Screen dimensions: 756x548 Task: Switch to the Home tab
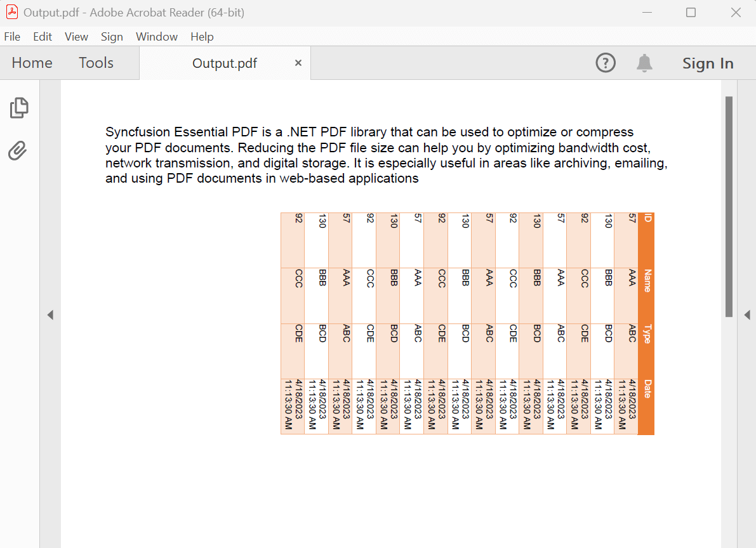(x=31, y=63)
